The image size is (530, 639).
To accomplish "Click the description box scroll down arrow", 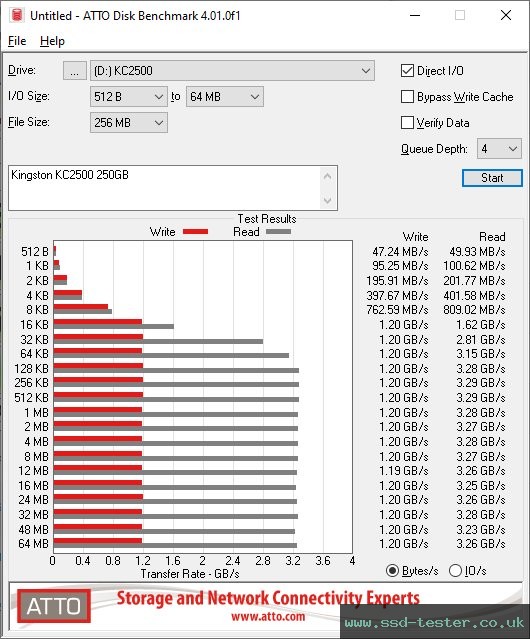I will [328, 200].
